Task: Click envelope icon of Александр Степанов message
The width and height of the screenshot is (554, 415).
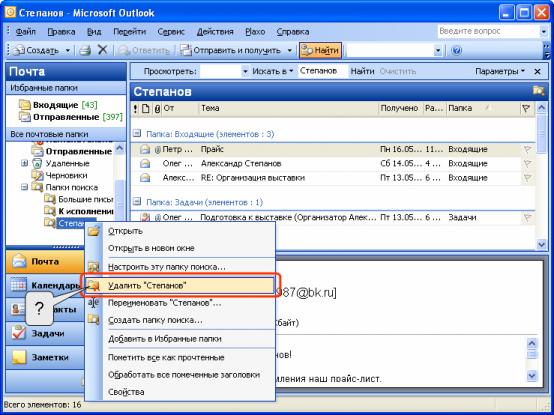Action: [x=145, y=164]
